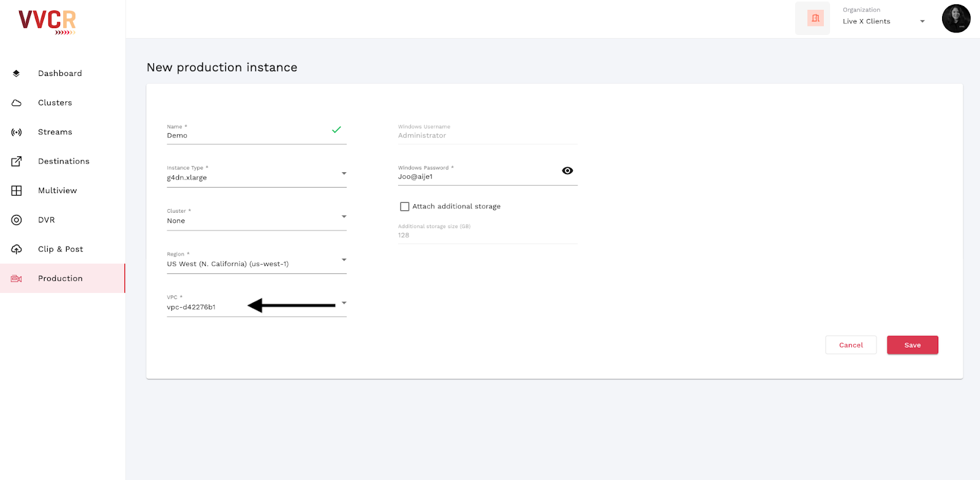Open the user profile avatar
This screenshot has width=980, height=480.
tap(956, 18)
